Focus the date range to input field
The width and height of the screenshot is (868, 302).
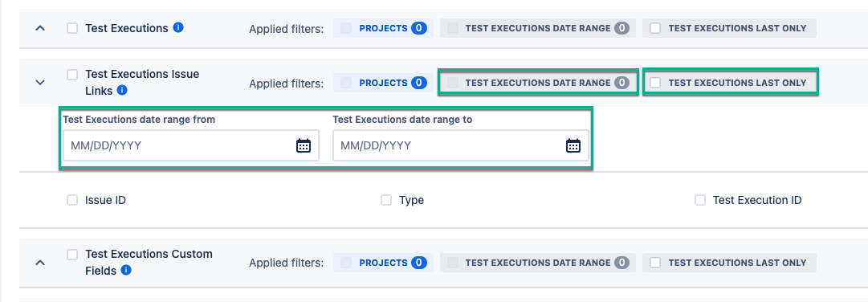coord(461,145)
